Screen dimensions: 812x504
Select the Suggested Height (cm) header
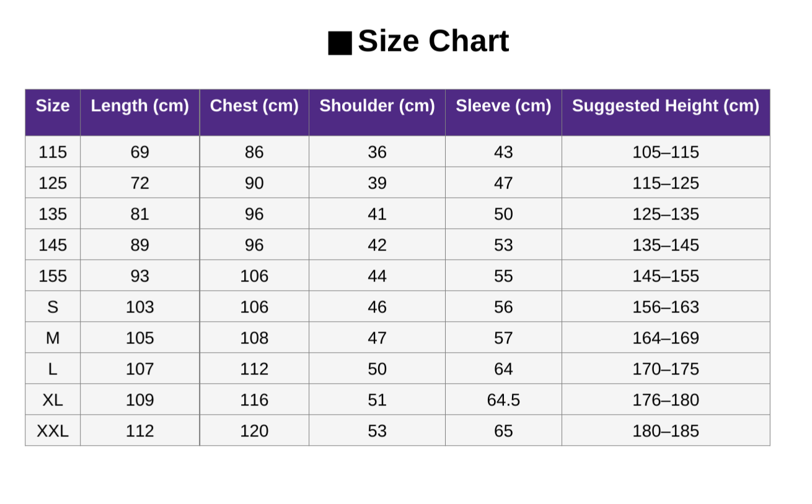(x=665, y=106)
